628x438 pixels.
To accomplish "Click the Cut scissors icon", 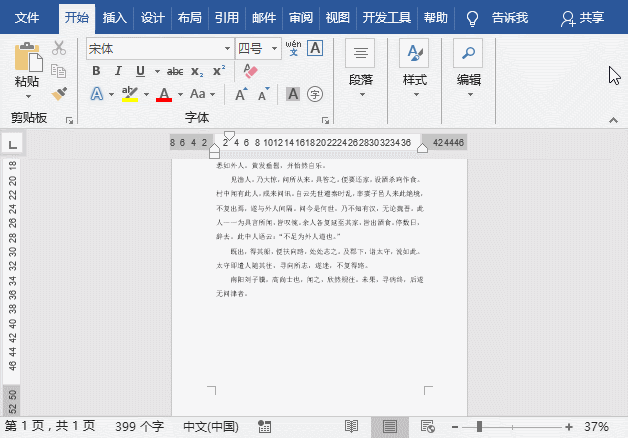I will (x=59, y=48).
